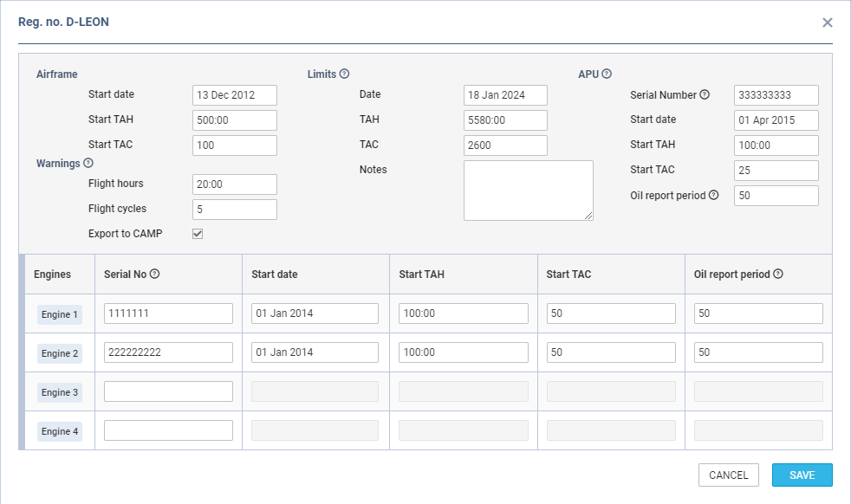Click the APU Start date field
The height and width of the screenshot is (504, 851).
pyautogui.click(x=776, y=120)
